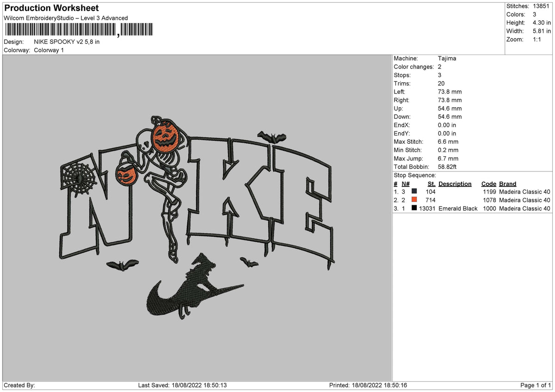Screen dimensions: 555x392
Task: Select the orange swatch for thread 714
Action: tap(414, 200)
